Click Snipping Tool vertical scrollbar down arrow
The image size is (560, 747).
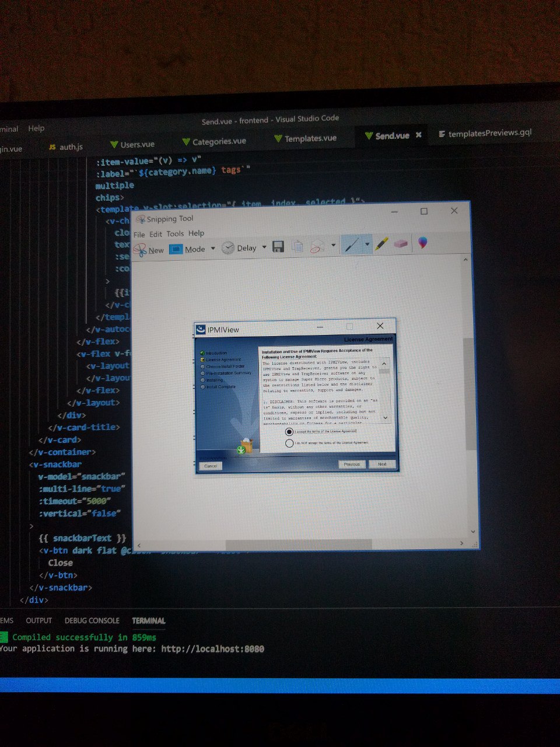point(473,532)
